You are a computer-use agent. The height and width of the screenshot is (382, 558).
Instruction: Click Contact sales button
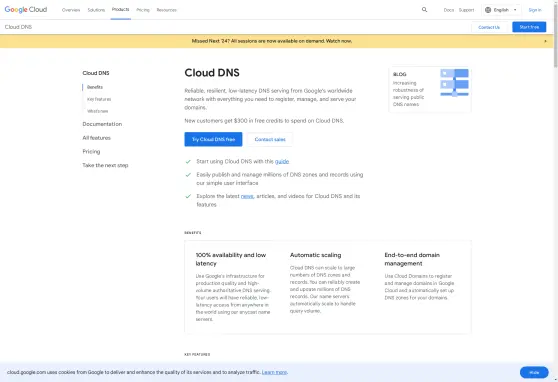click(x=270, y=139)
